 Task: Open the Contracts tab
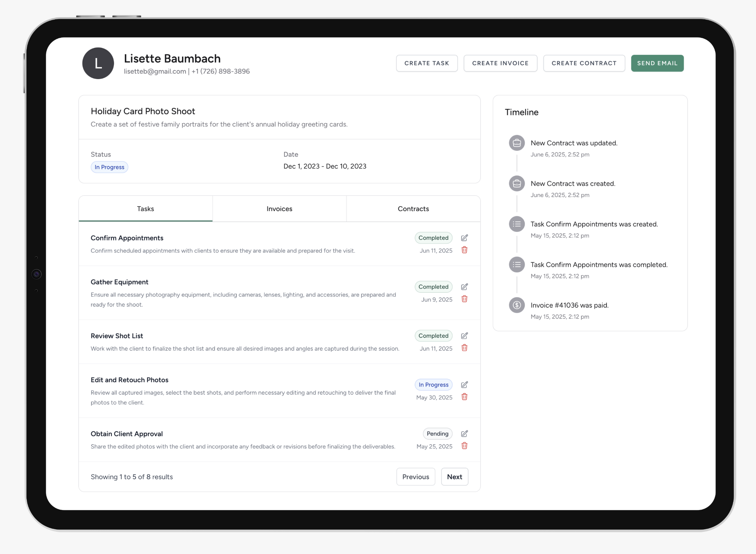(413, 209)
